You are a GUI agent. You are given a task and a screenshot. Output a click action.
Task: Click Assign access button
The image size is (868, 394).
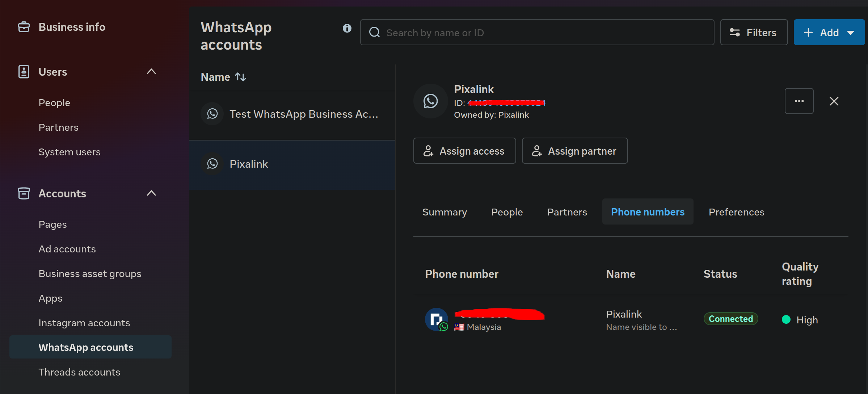coord(464,151)
